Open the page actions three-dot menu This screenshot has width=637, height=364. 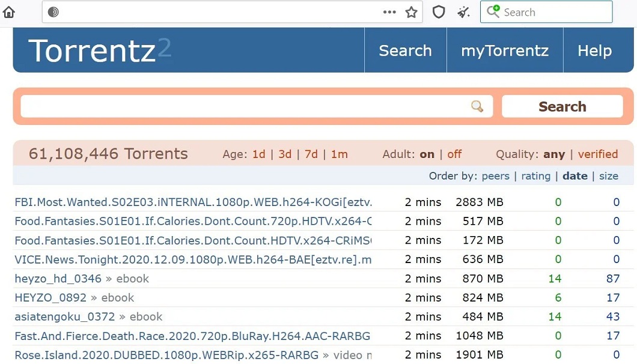coord(389,12)
